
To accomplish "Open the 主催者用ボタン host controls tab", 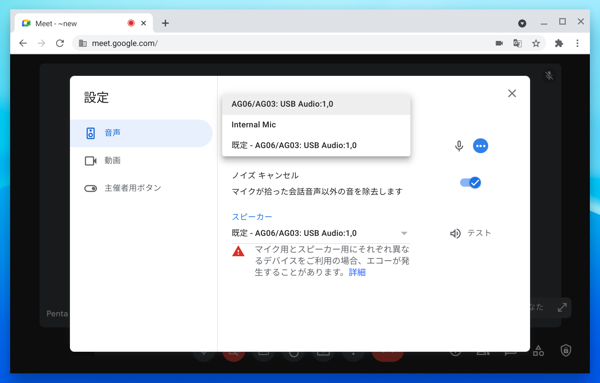I will 142,188.
